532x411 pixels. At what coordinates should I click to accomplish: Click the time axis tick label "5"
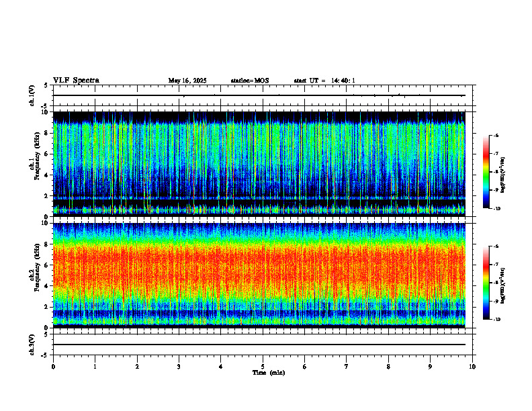tap(263, 367)
